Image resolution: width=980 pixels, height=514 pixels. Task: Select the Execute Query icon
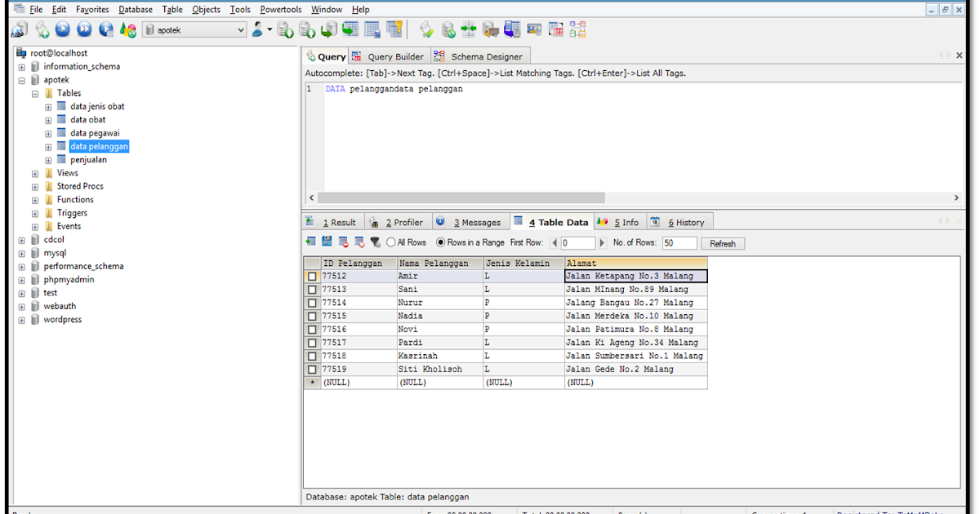[x=63, y=29]
